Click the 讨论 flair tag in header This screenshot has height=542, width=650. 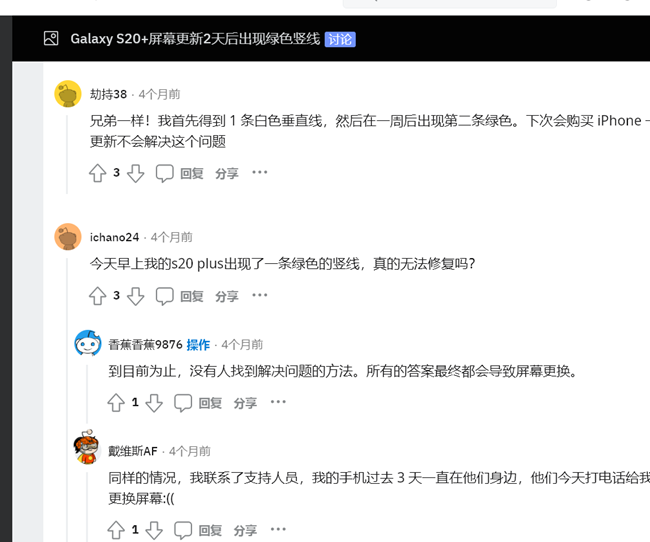point(340,39)
